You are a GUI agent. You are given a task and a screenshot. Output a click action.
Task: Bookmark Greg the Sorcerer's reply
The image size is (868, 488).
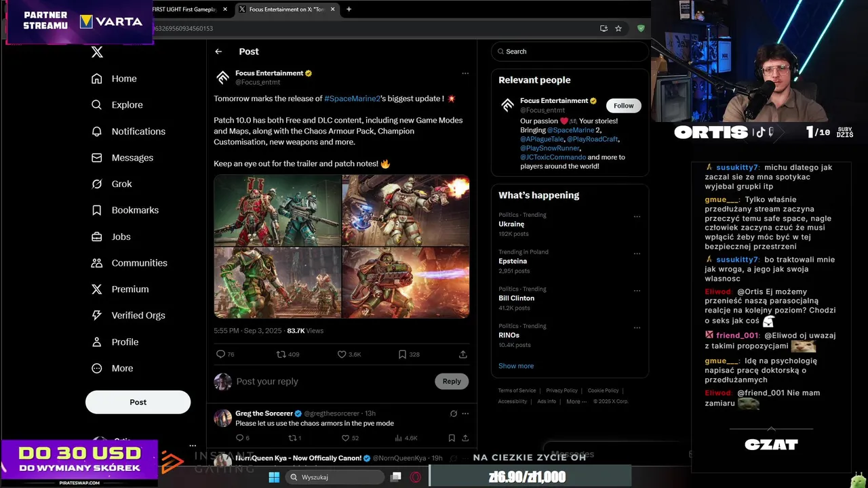click(x=452, y=439)
